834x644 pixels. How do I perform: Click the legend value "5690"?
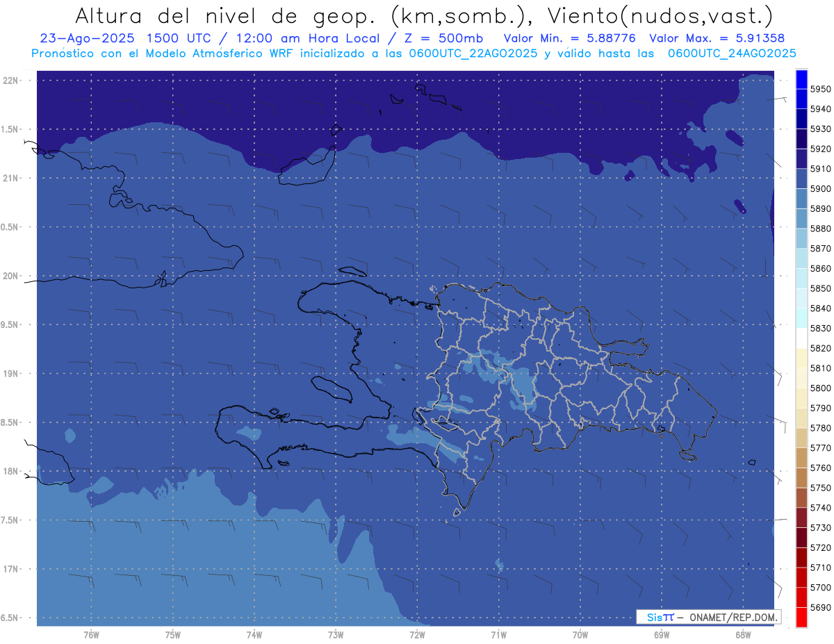(821, 607)
